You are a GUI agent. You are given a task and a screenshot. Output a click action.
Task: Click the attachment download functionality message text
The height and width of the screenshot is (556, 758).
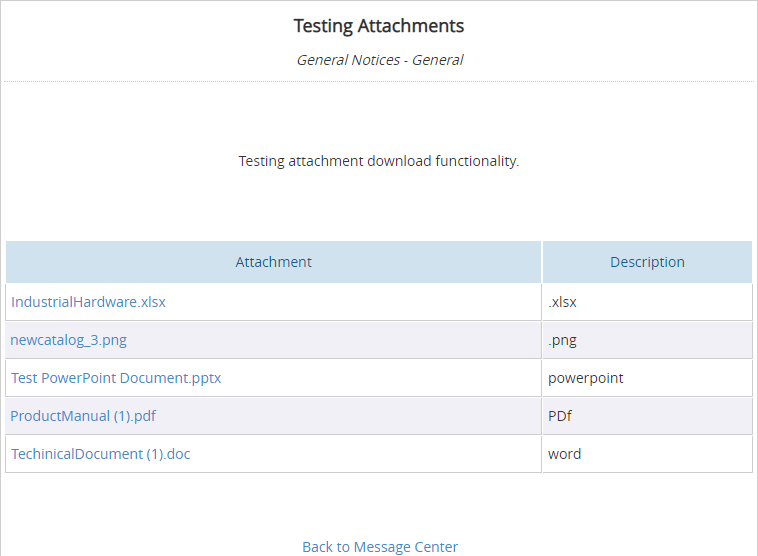click(x=379, y=161)
